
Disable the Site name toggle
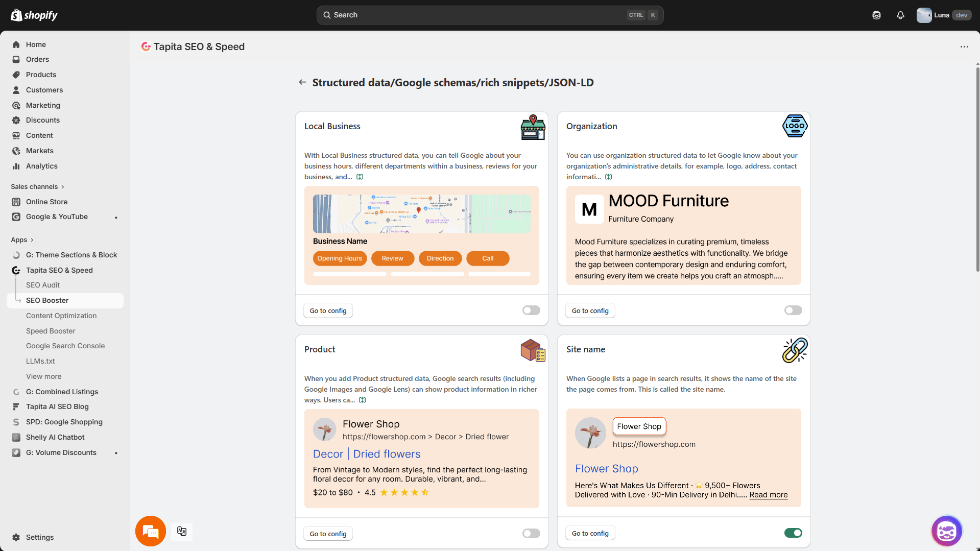[x=793, y=533]
